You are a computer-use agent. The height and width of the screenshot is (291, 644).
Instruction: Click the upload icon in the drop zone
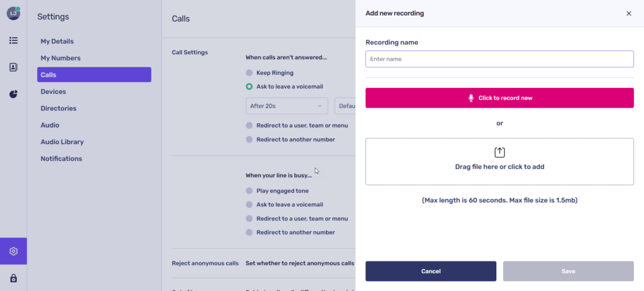pyautogui.click(x=499, y=152)
